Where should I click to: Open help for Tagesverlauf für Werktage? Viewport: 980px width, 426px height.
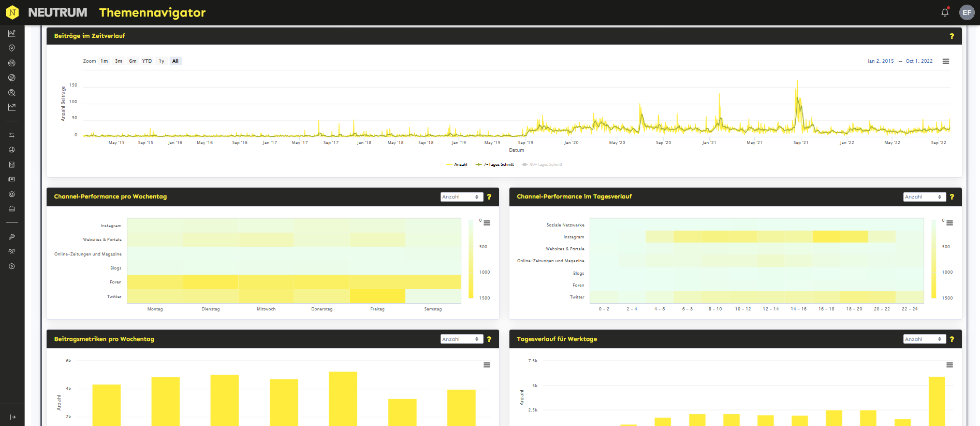pyautogui.click(x=952, y=339)
